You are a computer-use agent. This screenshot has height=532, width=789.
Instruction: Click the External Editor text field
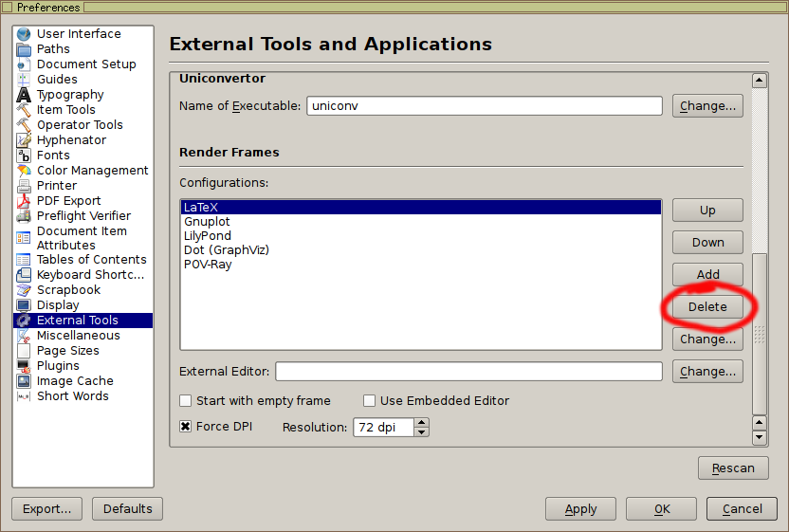click(468, 372)
